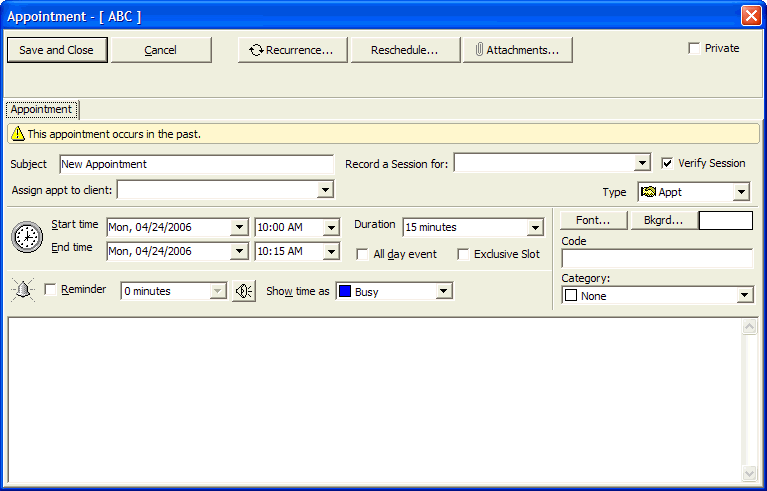This screenshot has width=767, height=491.
Task: Enable the Private checkbox
Action: pos(694,48)
